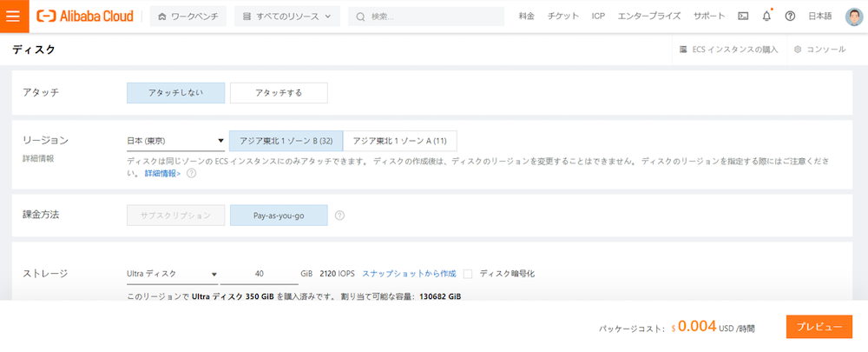The height and width of the screenshot is (352, 868).
Task: Open the hamburger navigation menu
Action: (x=13, y=16)
